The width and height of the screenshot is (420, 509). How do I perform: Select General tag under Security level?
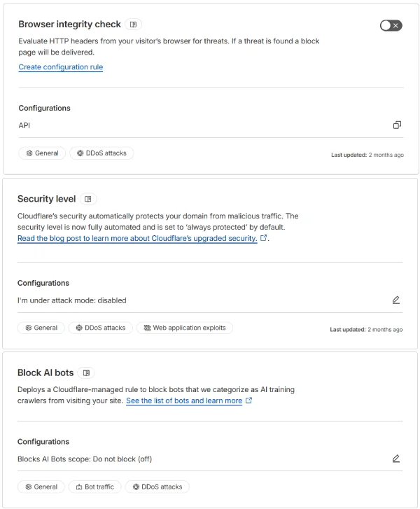point(41,328)
